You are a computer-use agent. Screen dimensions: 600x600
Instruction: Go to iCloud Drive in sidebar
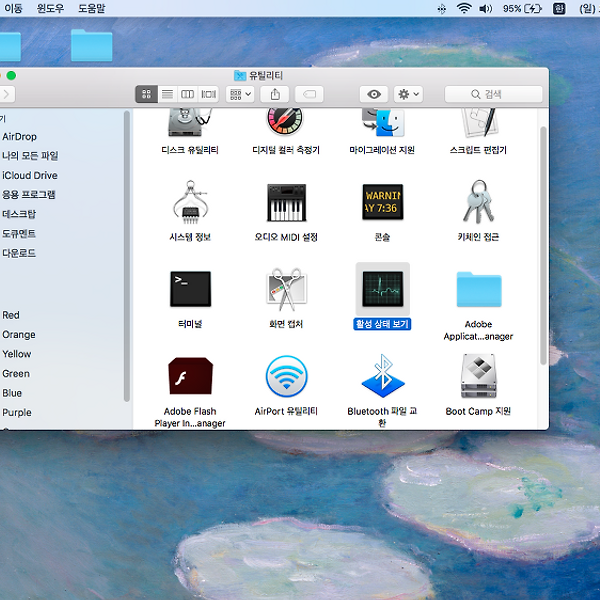[x=29, y=175]
